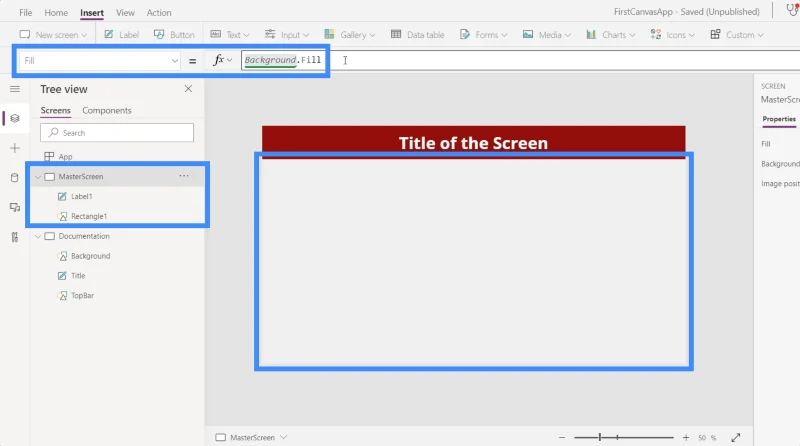Select Title item under Documentation
Screen dimensions: 800x446
[x=78, y=276]
